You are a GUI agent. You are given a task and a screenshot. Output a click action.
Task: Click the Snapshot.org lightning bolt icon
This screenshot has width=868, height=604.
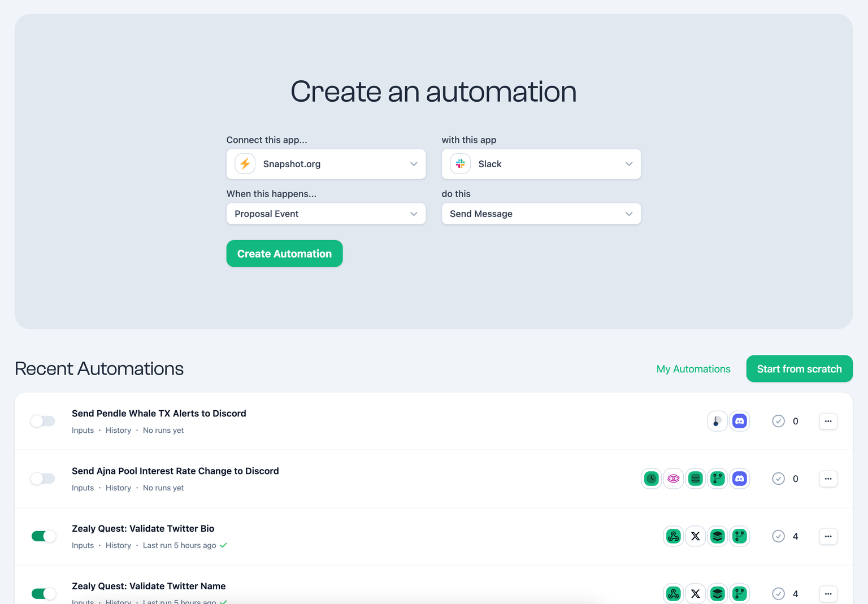pos(245,164)
